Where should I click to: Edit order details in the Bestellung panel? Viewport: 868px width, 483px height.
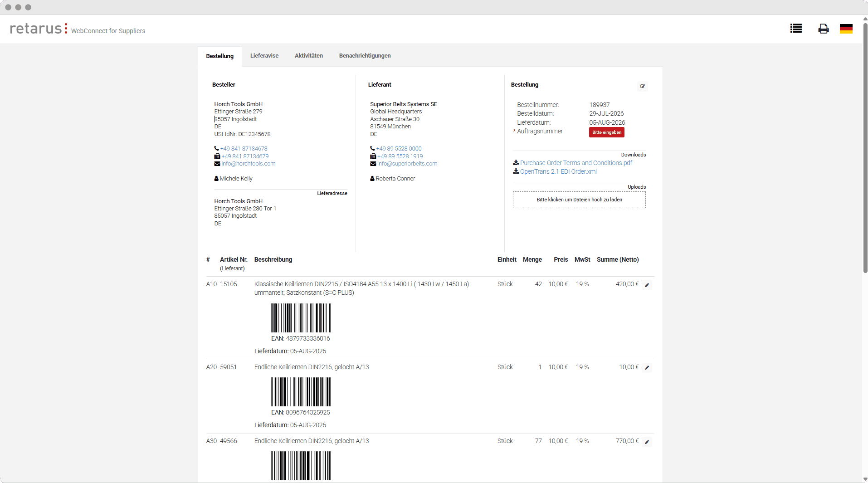643,86
